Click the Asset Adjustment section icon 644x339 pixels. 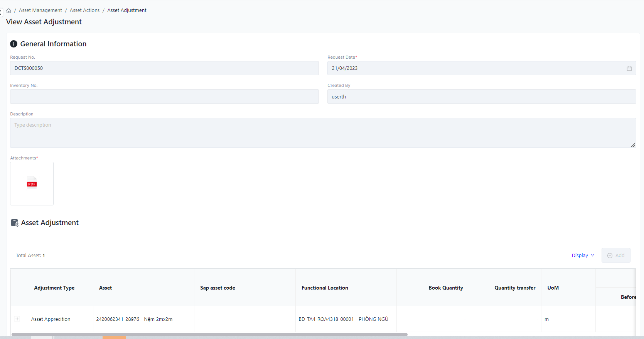(x=15, y=223)
